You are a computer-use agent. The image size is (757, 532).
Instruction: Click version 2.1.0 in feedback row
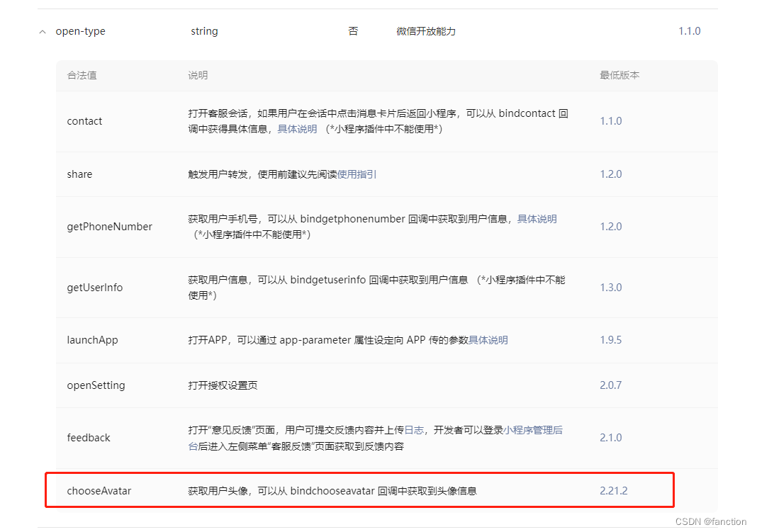611,438
